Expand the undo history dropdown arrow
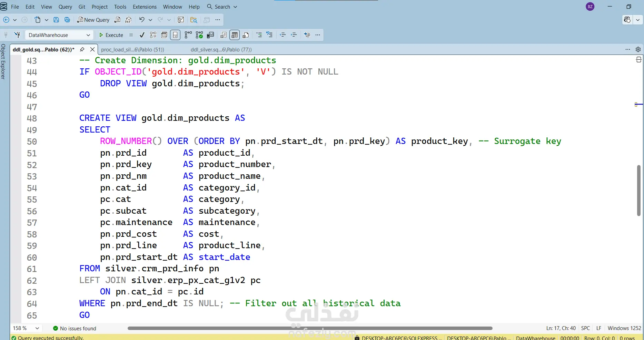This screenshot has width=644, height=340. [150, 20]
